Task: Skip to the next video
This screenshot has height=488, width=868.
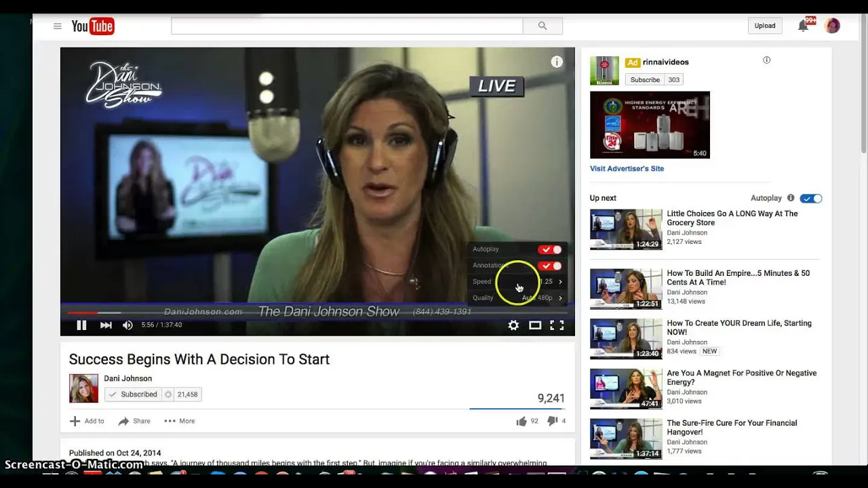Action: (106, 325)
